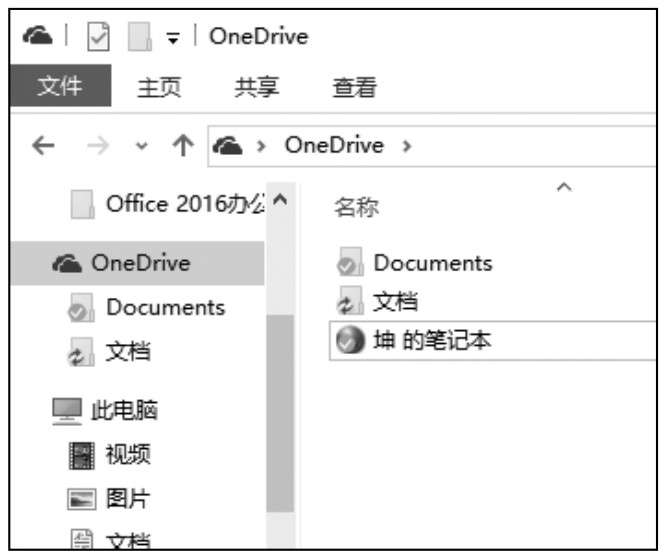Viewport: 665px width, 557px height.
Task: Open the recent locations dropdown chevron
Action: pyautogui.click(x=144, y=147)
